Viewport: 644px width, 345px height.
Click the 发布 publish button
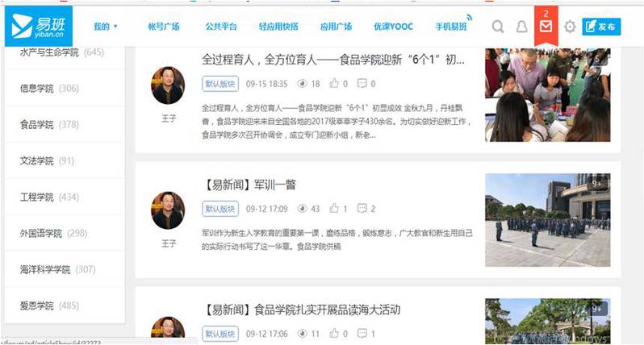602,27
